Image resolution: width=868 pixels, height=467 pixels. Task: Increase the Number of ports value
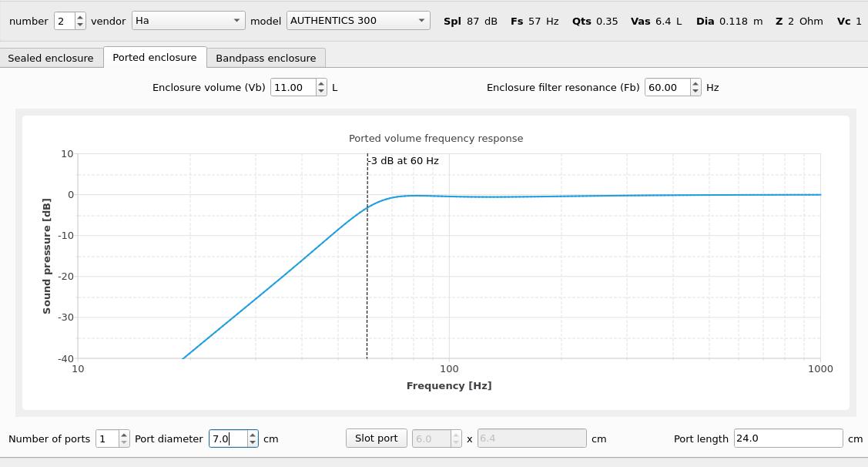coord(124,435)
